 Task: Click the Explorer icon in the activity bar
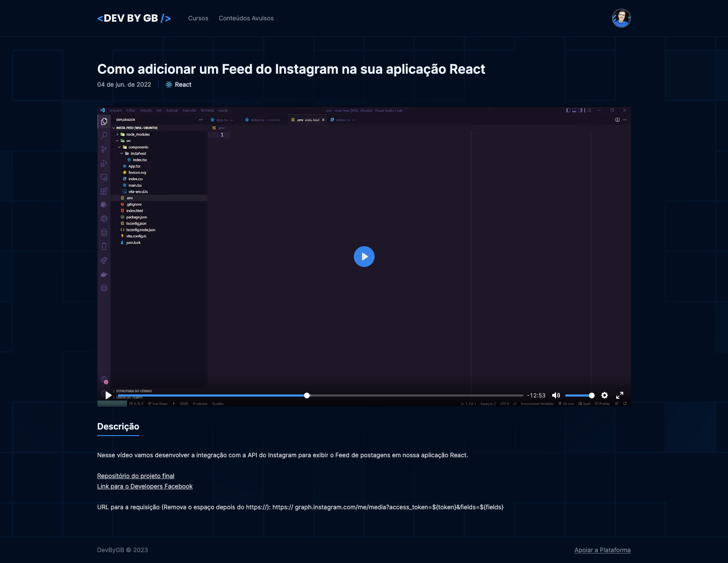(x=104, y=121)
